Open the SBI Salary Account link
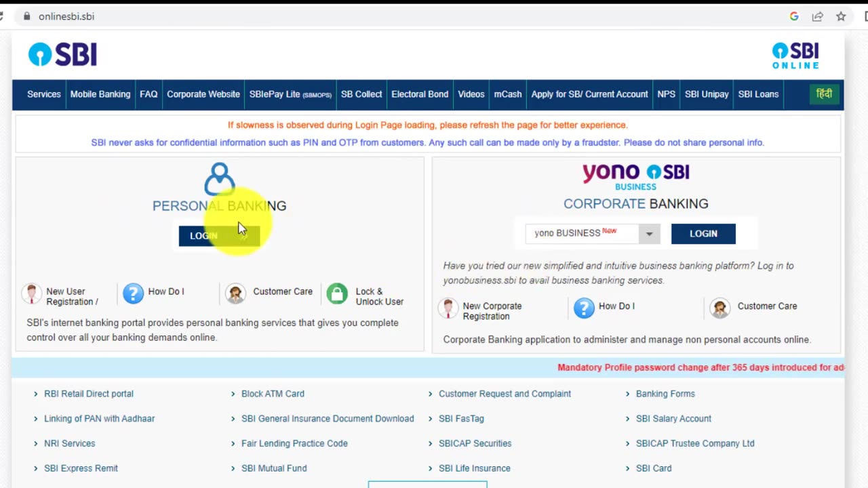Image resolution: width=868 pixels, height=488 pixels. 673,419
